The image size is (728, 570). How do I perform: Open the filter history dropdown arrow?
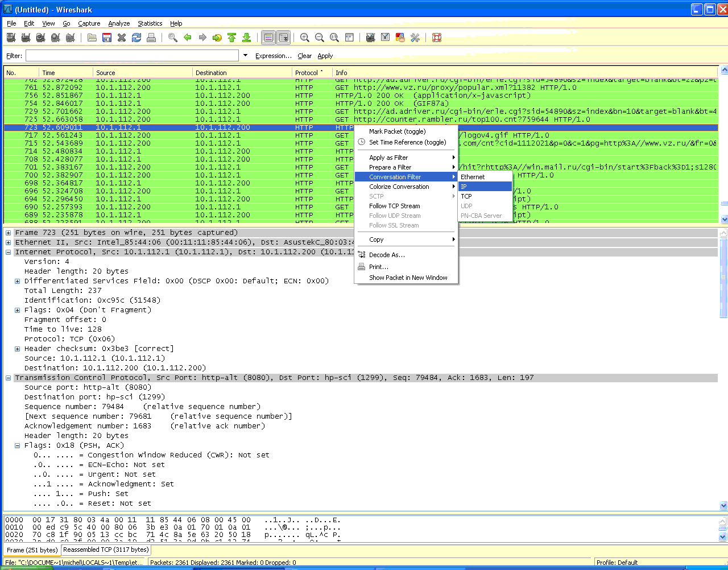[x=246, y=56]
